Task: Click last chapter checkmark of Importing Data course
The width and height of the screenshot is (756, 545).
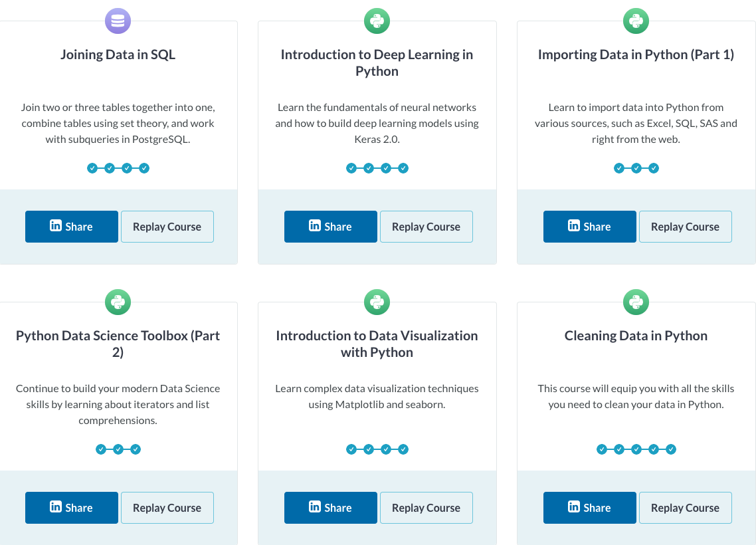Action: 653,168
